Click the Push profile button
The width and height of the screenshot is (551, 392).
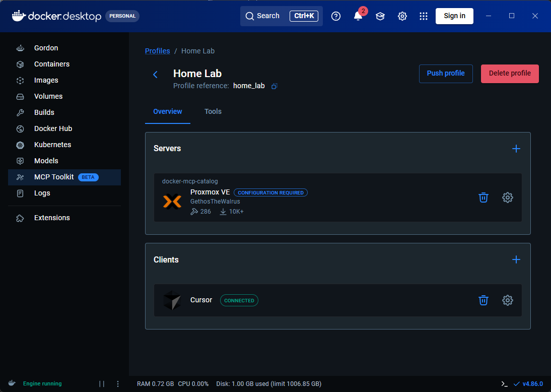coord(446,74)
